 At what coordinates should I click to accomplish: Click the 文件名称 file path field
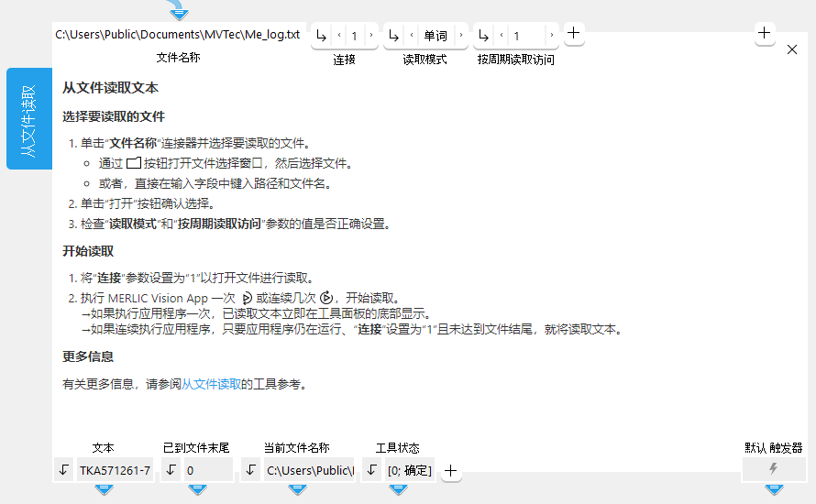click(177, 36)
